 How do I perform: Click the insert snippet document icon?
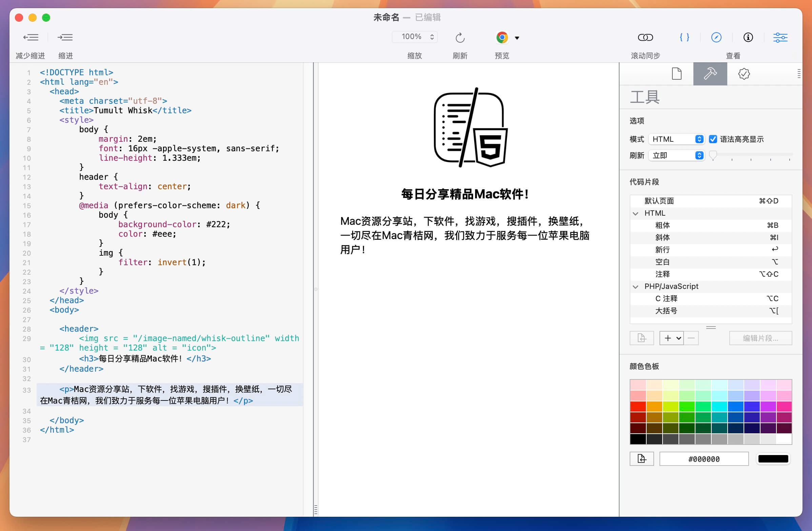(642, 338)
